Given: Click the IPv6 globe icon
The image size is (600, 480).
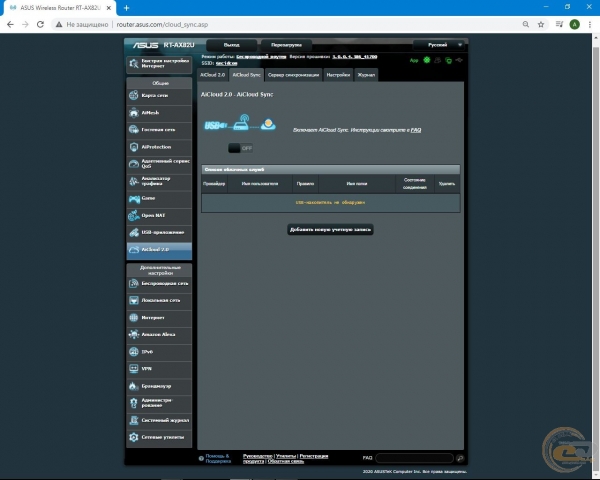Looking at the screenshot, I should coord(134,351).
